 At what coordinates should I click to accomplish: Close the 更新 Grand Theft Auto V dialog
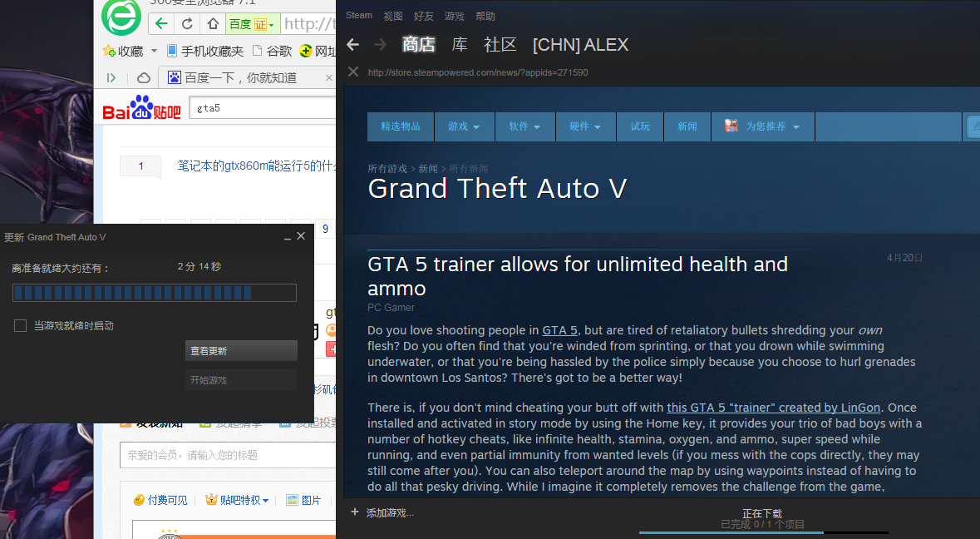click(301, 236)
